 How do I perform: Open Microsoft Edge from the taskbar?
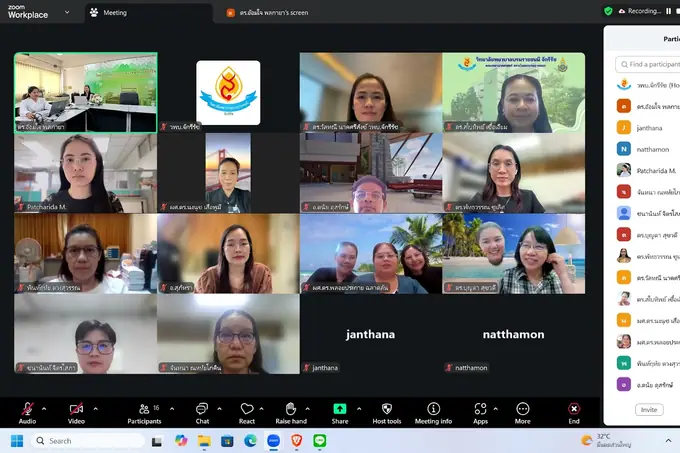[250, 441]
